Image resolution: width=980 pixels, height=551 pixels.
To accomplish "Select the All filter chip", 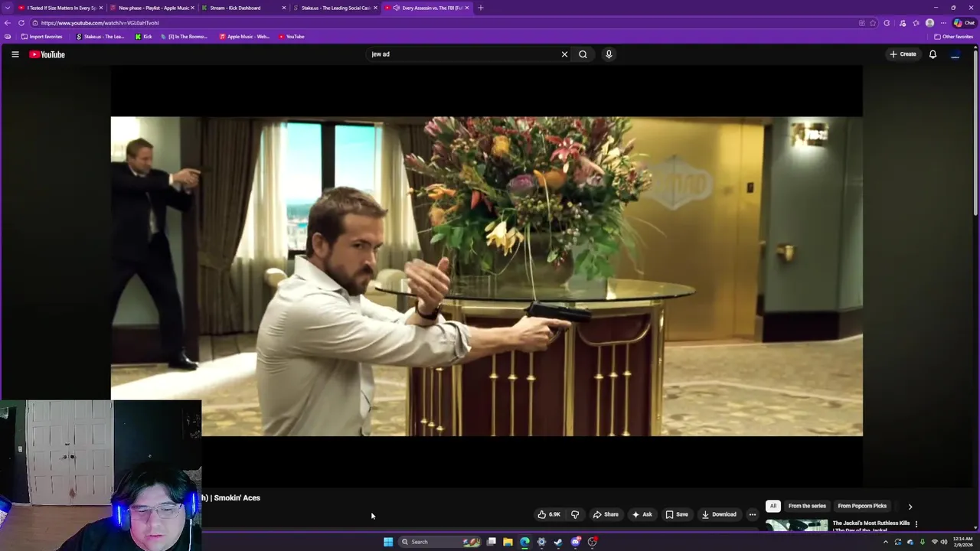I will click(x=773, y=506).
